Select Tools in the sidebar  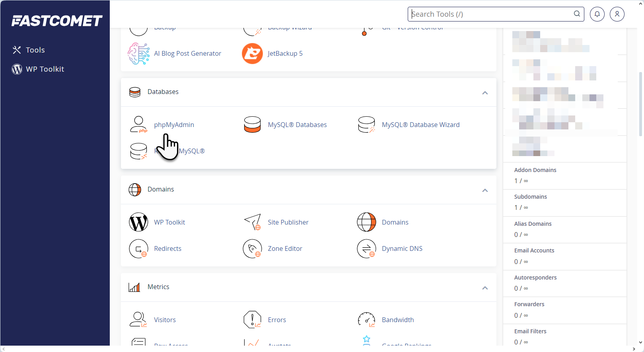pyautogui.click(x=35, y=50)
